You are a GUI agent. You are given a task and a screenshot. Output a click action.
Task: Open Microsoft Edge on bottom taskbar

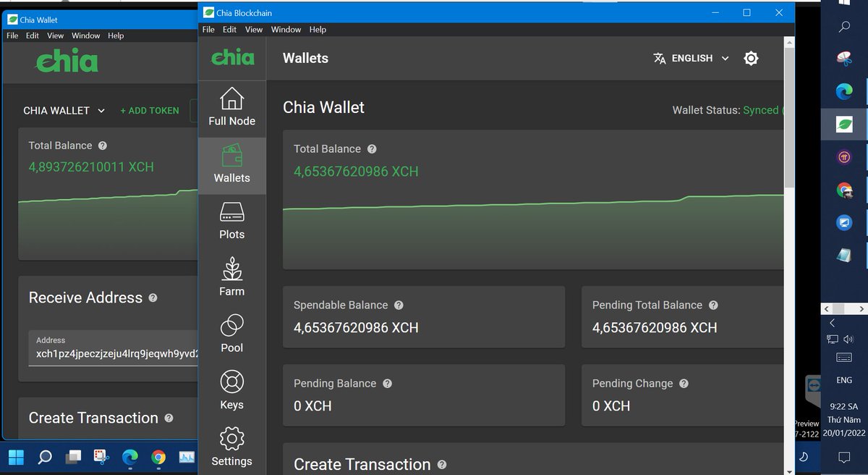pyautogui.click(x=129, y=457)
